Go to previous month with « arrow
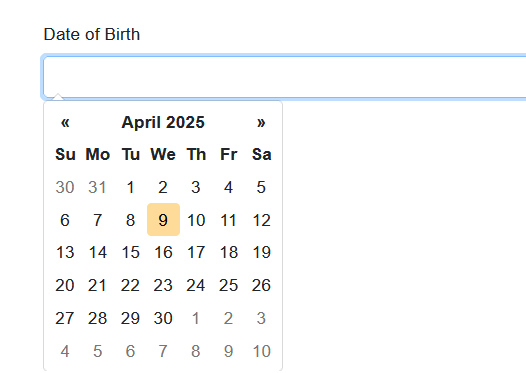Screen dimensions: 526x373 coord(65,122)
